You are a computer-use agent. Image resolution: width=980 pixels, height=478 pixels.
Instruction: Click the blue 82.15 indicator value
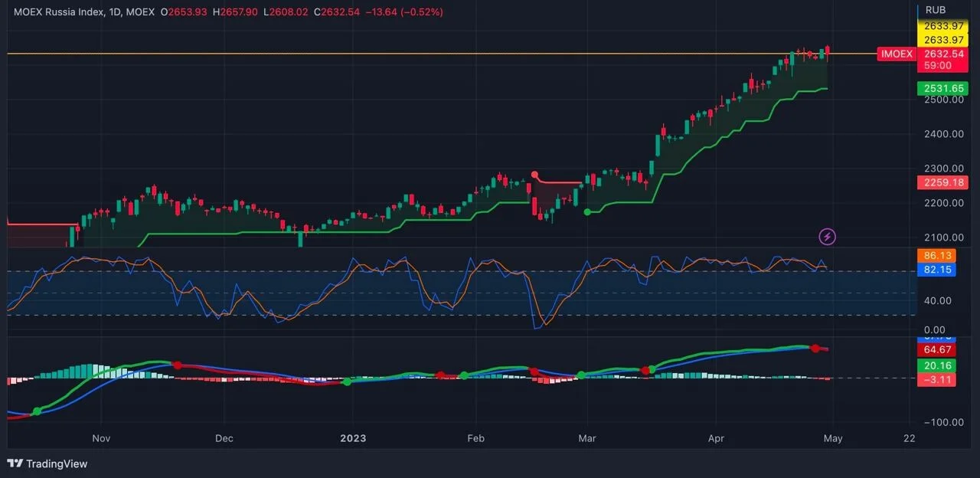[x=936, y=270]
